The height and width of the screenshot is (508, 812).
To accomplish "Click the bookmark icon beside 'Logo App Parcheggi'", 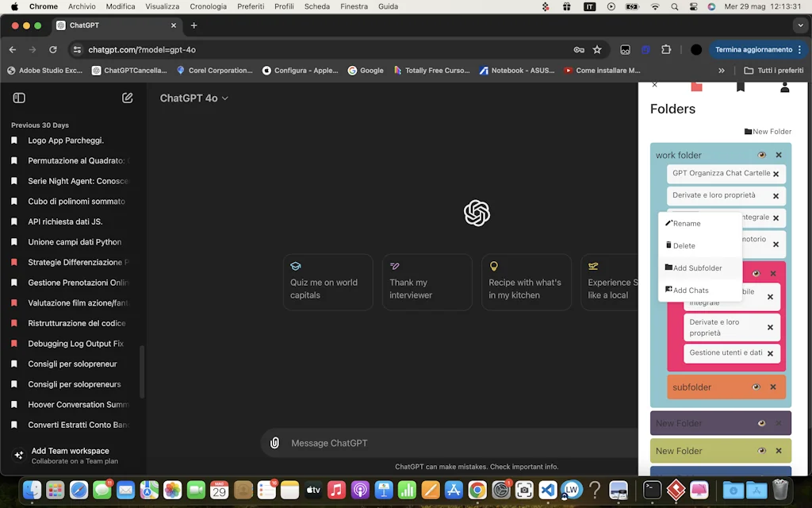I will click(x=16, y=140).
